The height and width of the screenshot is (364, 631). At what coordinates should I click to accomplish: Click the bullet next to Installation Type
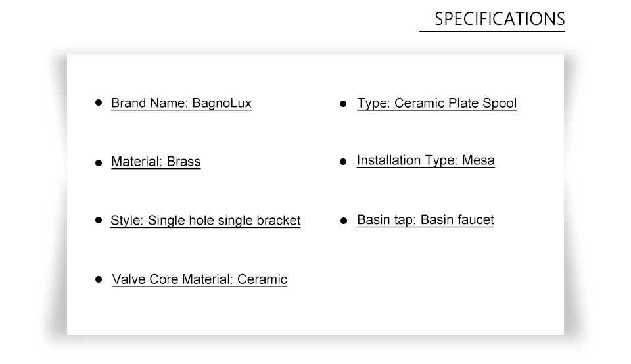[343, 162]
